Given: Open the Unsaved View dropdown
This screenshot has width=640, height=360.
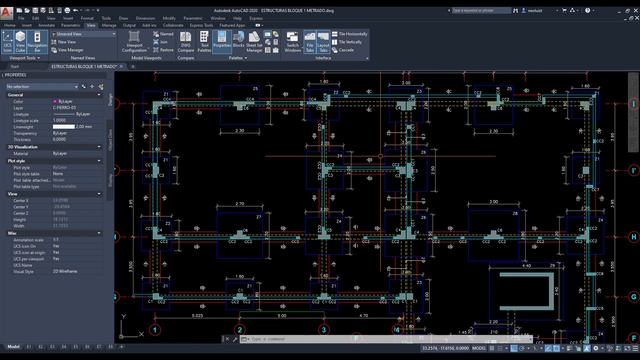Looking at the screenshot, I should [83, 34].
